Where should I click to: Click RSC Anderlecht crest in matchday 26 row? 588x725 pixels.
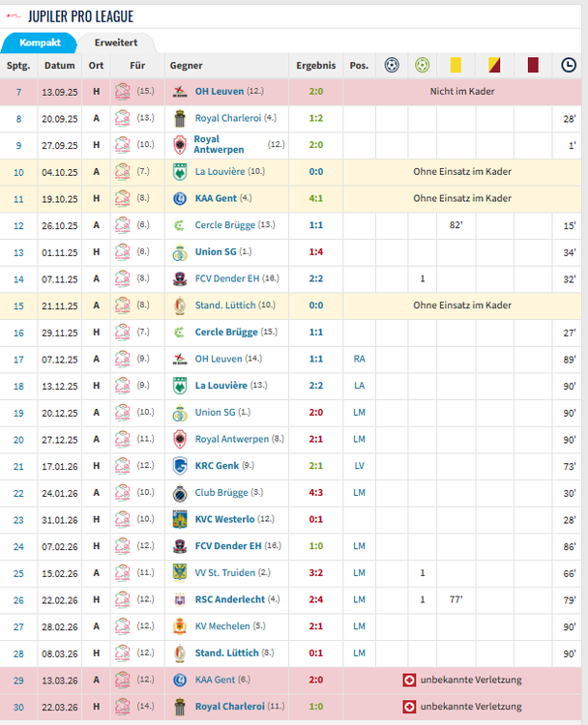180,599
